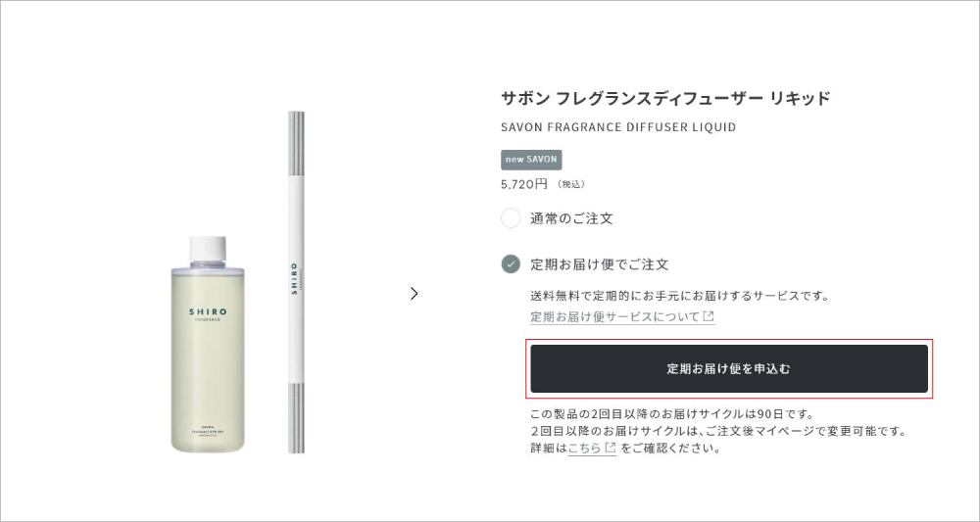Click the next product image arrow
This screenshot has height=522, width=980.
pos(414,293)
